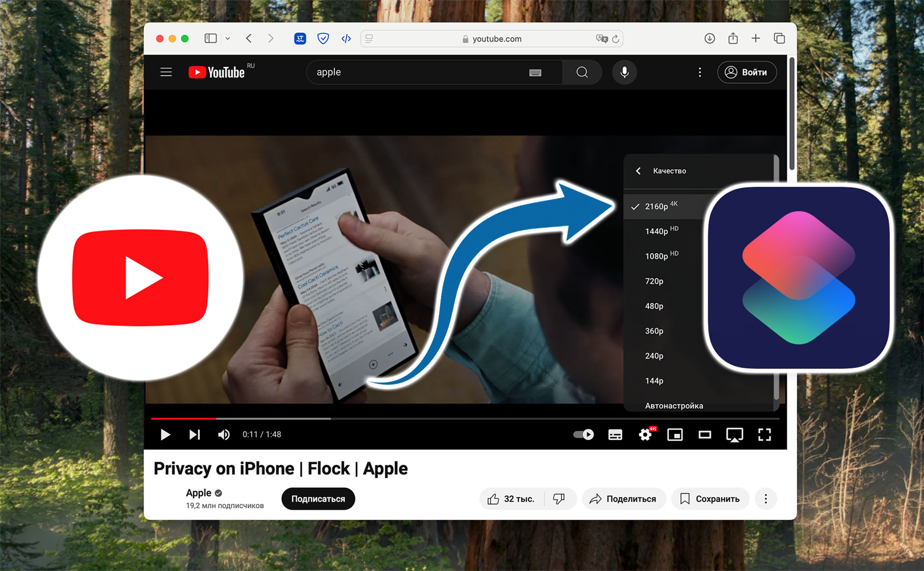Enable subtitles with the captions icon
This screenshot has height=571, width=924.
click(615, 435)
